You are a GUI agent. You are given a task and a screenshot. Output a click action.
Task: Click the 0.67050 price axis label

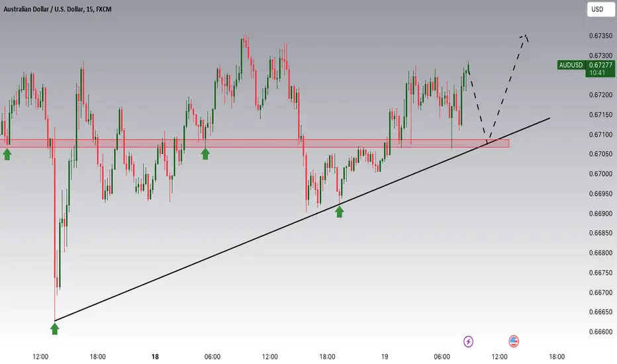[600, 154]
